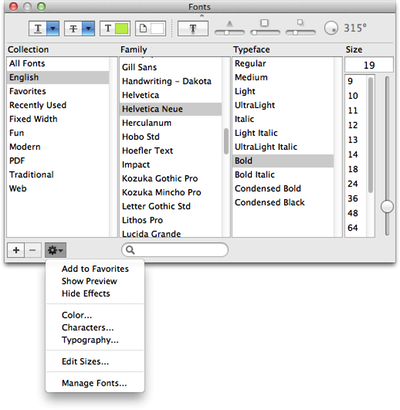
Task: Select the Fixed Width collection
Action: [58, 119]
